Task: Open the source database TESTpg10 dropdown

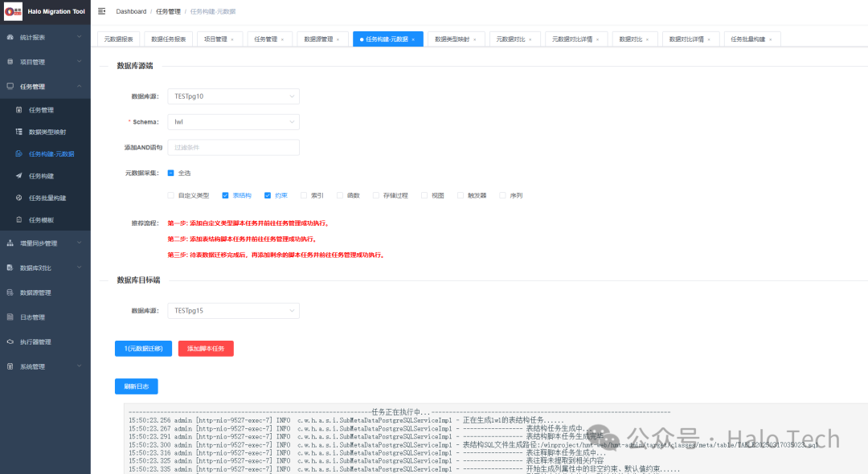Action: tap(234, 96)
